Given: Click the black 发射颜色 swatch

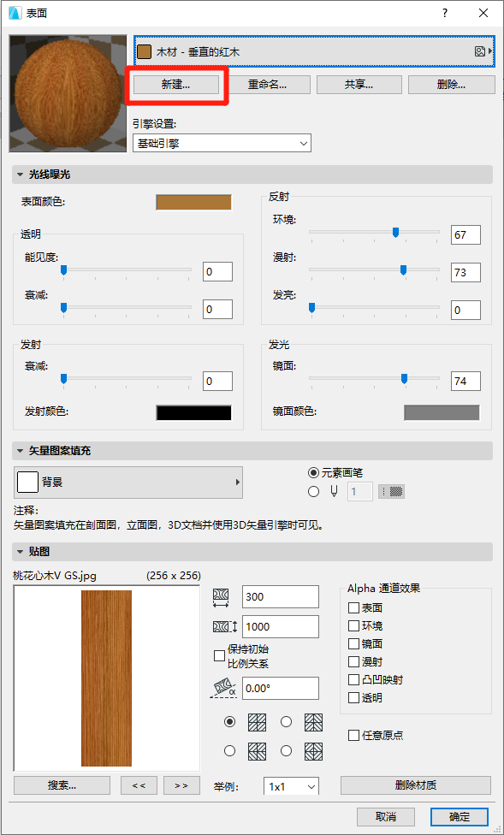Looking at the screenshot, I should 194,412.
